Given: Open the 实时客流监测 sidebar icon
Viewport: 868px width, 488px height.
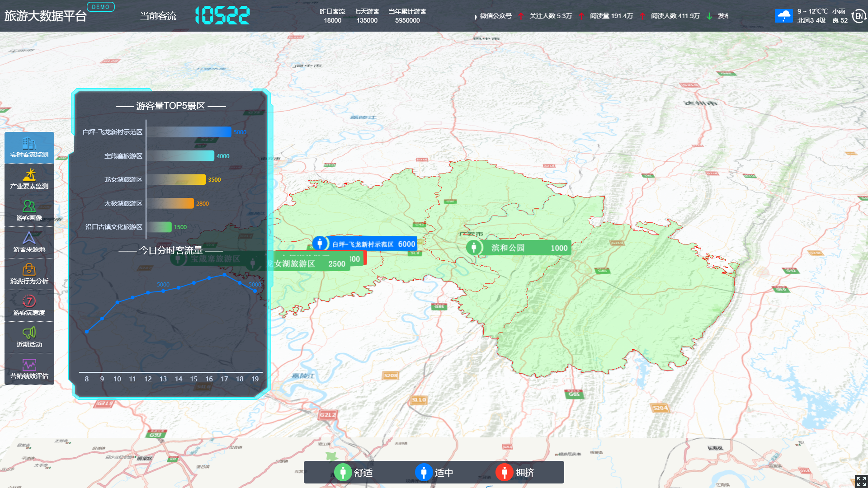Looking at the screenshot, I should [29, 144].
